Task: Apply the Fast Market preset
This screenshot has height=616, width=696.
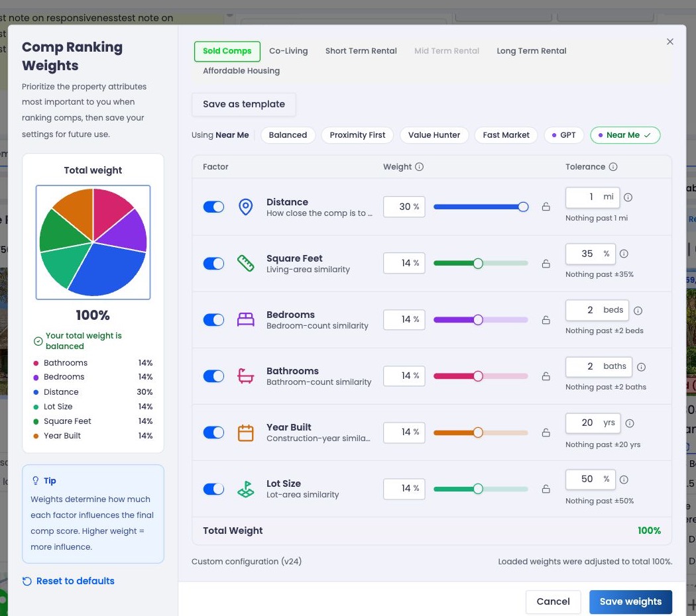Action: 506,135
